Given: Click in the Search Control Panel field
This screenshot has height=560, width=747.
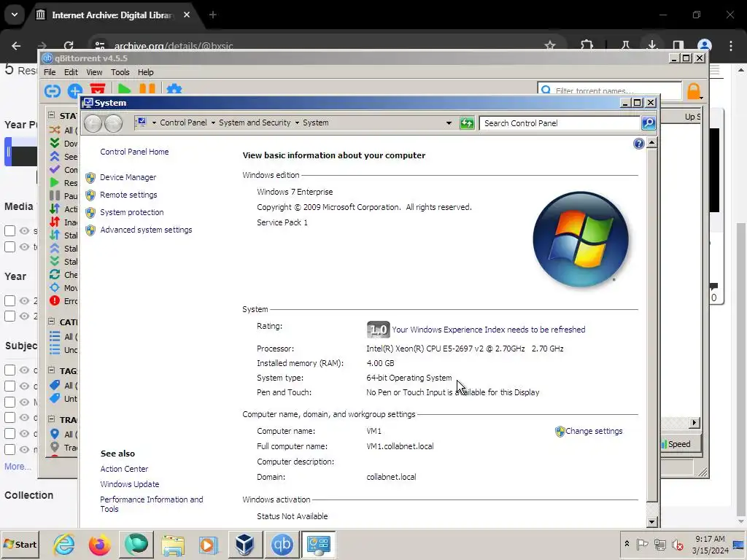Looking at the screenshot, I should [560, 123].
